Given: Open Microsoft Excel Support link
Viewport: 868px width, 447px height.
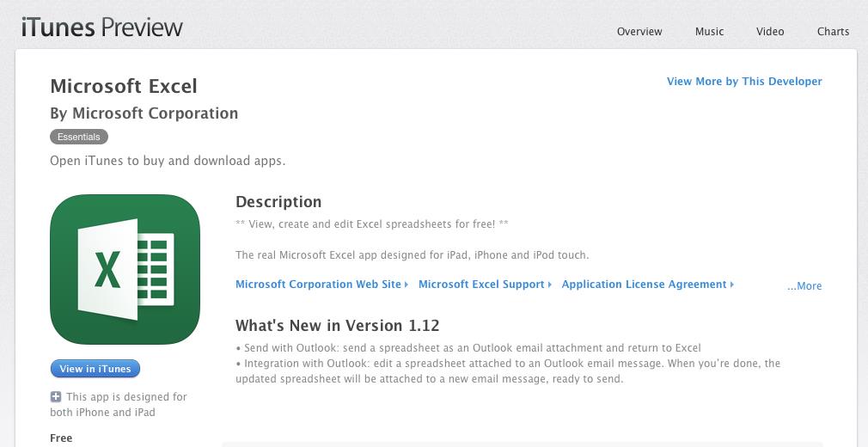Looking at the screenshot, I should [x=485, y=285].
